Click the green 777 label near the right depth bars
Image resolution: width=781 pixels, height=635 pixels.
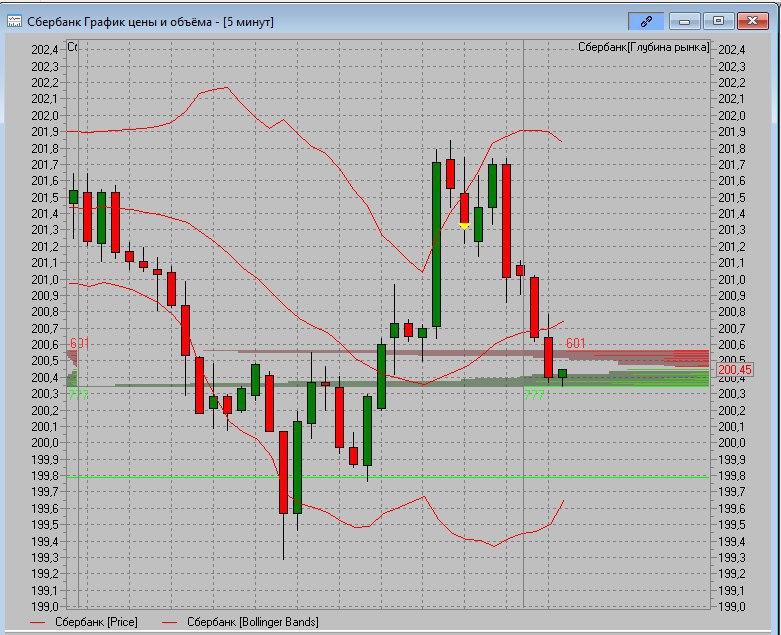tap(534, 395)
